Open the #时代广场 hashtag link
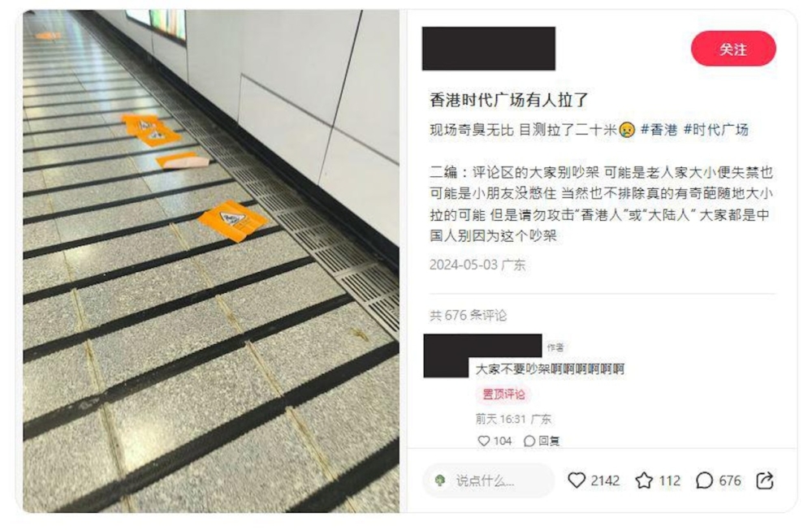The height and width of the screenshot is (530, 812). [x=716, y=129]
